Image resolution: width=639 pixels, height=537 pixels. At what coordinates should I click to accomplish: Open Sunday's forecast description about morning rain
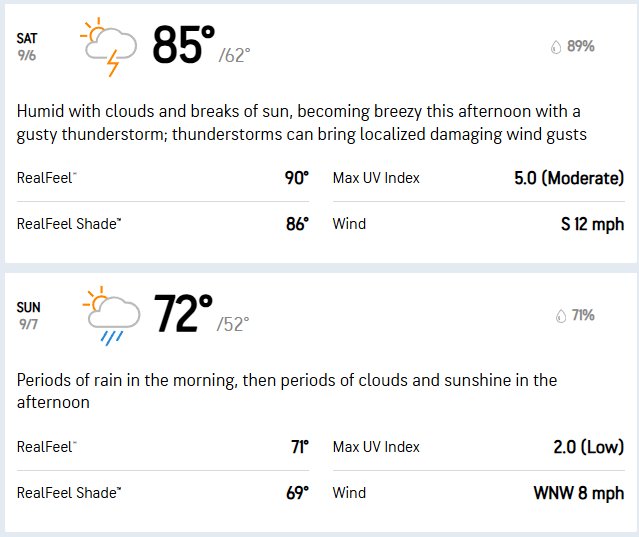coord(286,391)
